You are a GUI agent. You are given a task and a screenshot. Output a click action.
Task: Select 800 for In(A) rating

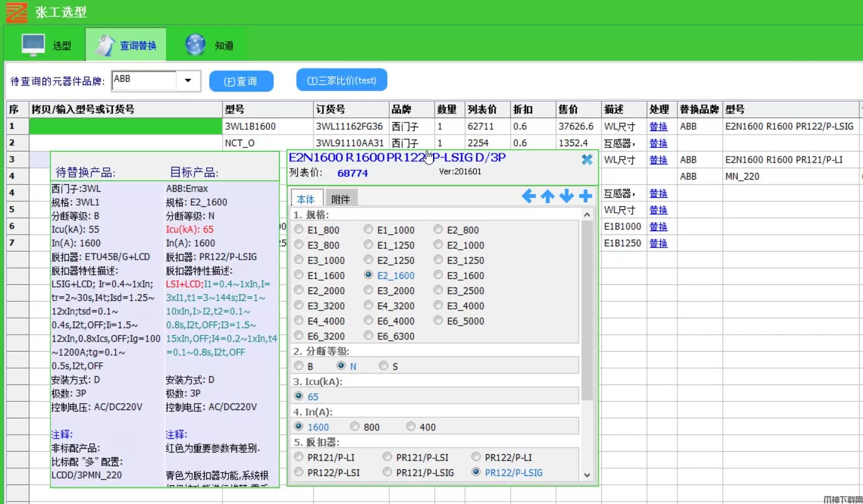pyautogui.click(x=355, y=426)
